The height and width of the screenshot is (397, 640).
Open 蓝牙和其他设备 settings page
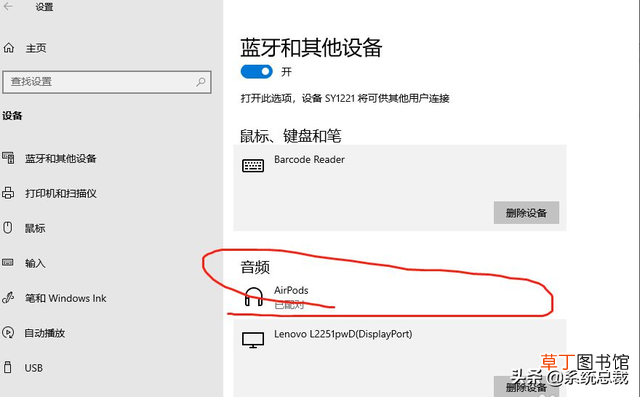click(61, 158)
